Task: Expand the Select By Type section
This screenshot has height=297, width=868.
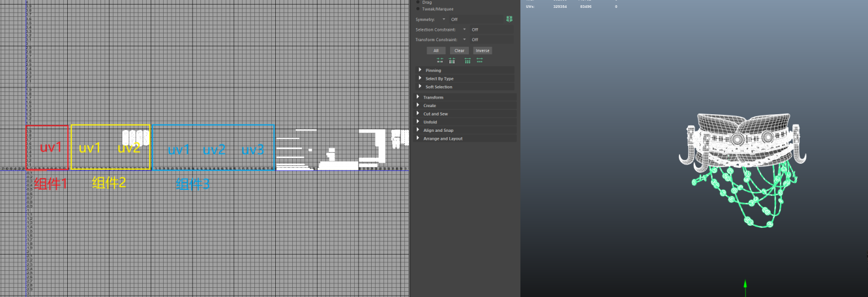Action: [x=420, y=78]
